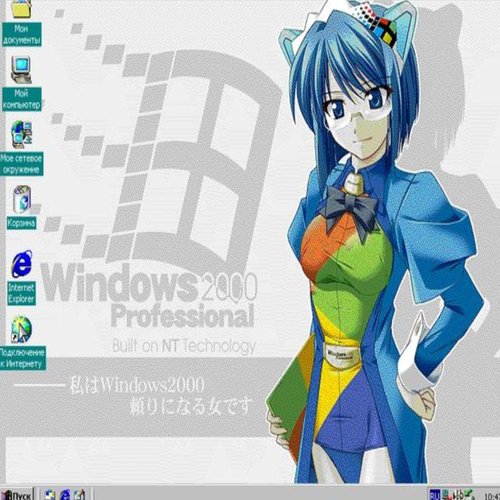Launch the Internet Explorer desktop icon
This screenshot has width=500, height=500.
coord(22,264)
